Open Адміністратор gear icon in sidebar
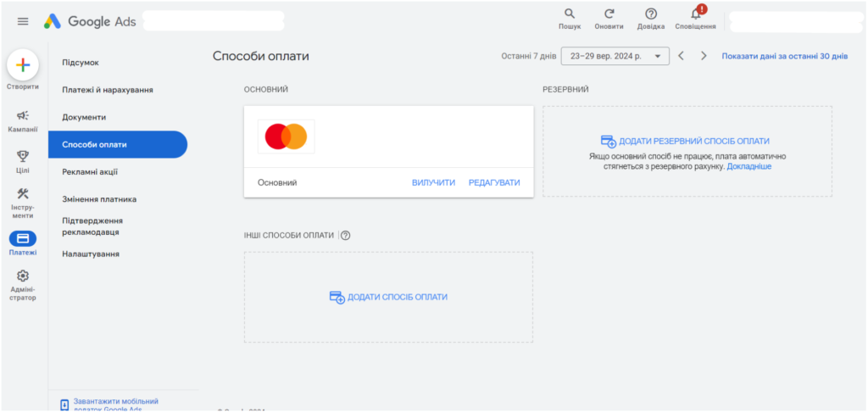Screen dimensions: 868x413 coord(23,276)
